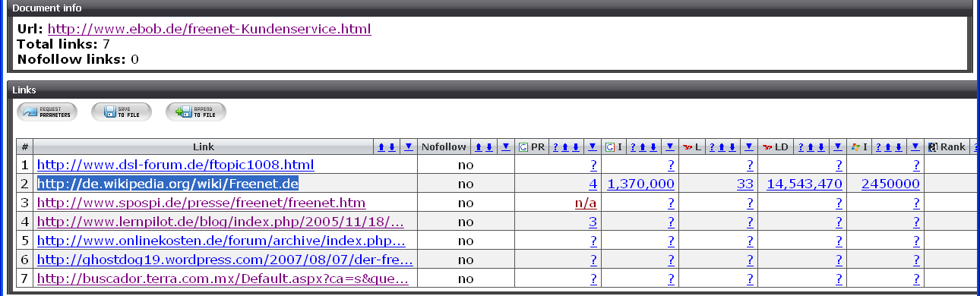Open the ghostdog19.wordpress.com link
The height and width of the screenshot is (296, 980).
click(225, 260)
